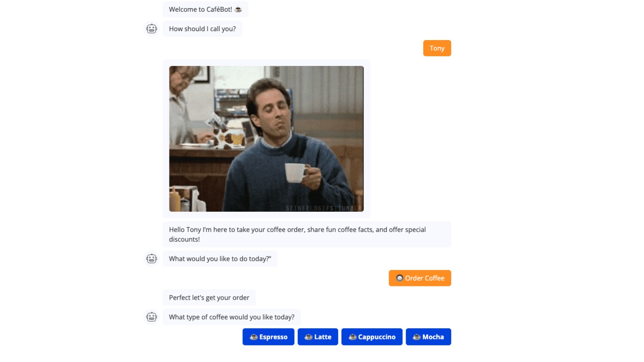
Task: Click the orange 'Order Coffee' reply bubble
Action: coord(420,278)
